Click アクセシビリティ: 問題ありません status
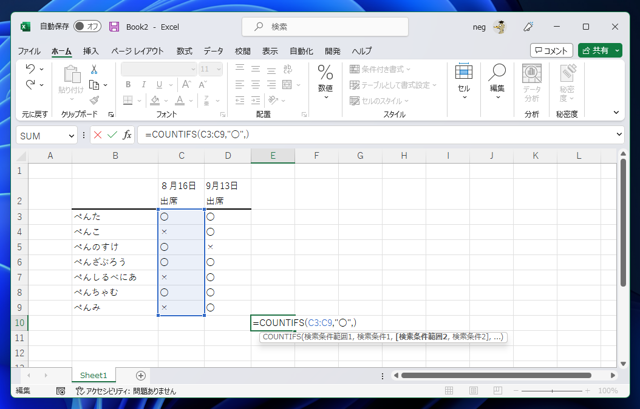This screenshot has width=640, height=409. [126, 391]
